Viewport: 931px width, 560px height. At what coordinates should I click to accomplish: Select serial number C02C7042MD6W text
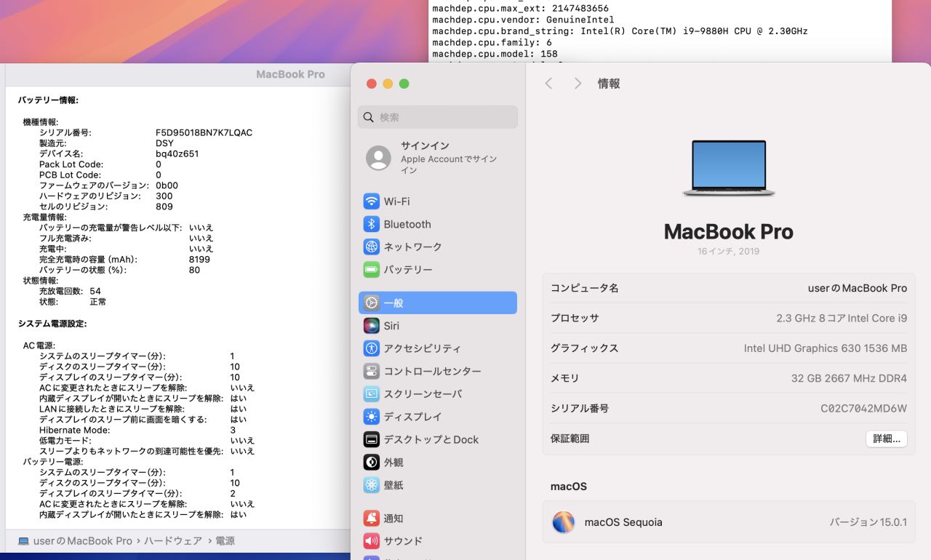864,409
